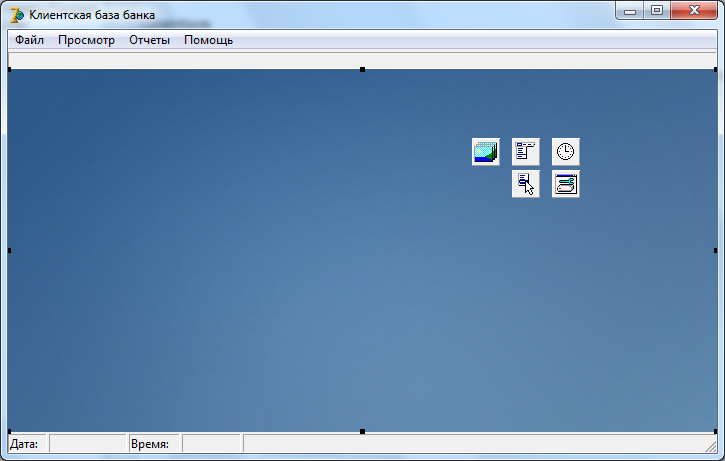Click the application icon in the title bar

[x=17, y=15]
